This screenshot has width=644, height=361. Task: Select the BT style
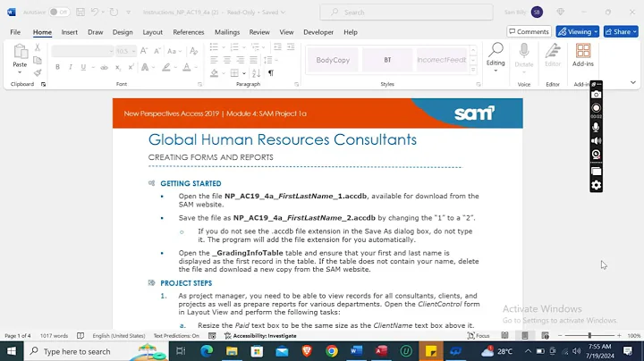point(387,60)
